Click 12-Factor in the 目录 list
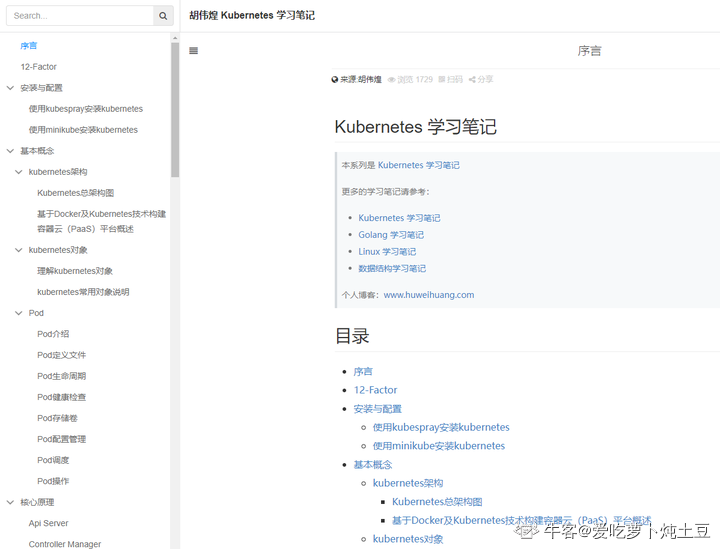720x549 pixels. click(375, 390)
